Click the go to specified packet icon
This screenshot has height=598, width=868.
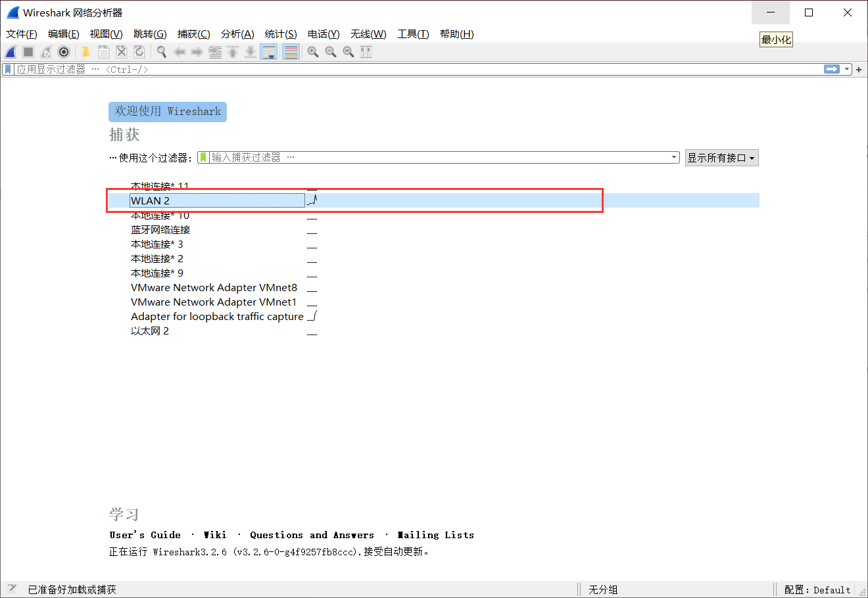[215, 52]
